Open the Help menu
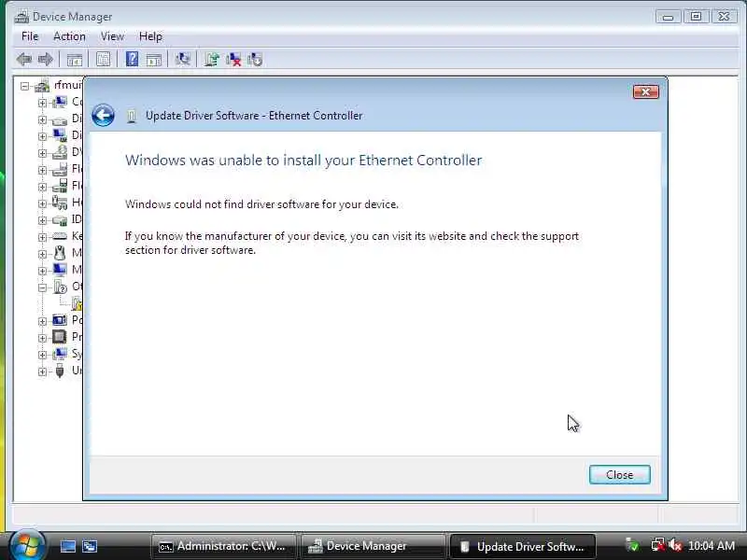Image resolution: width=747 pixels, height=560 pixels. 150,36
